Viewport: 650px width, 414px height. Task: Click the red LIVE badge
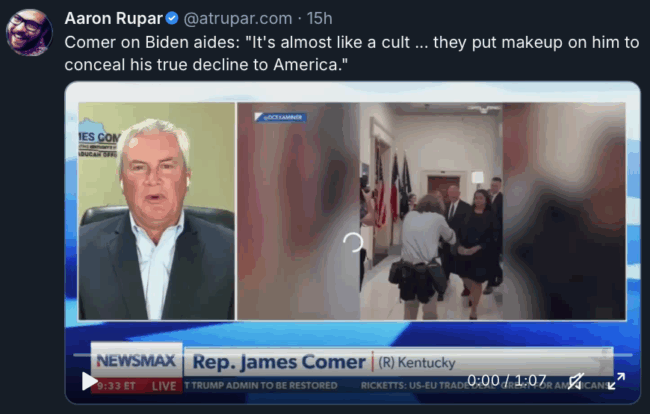164,386
